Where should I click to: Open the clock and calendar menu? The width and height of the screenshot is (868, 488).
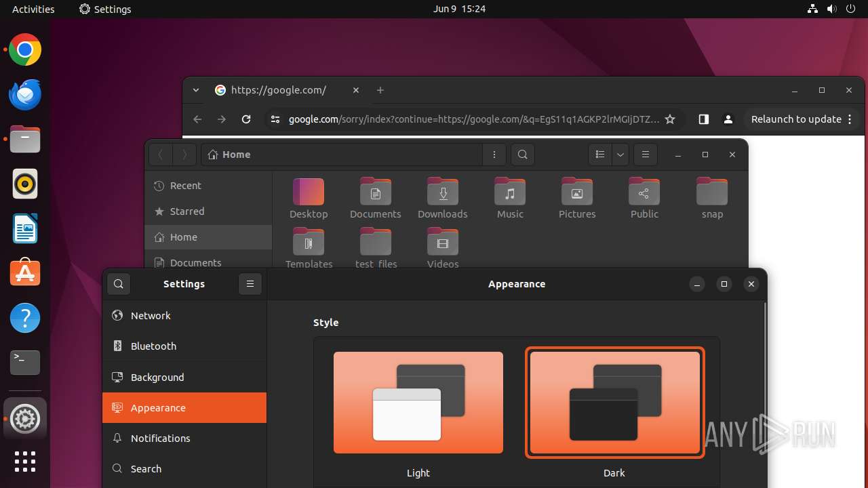(x=459, y=9)
